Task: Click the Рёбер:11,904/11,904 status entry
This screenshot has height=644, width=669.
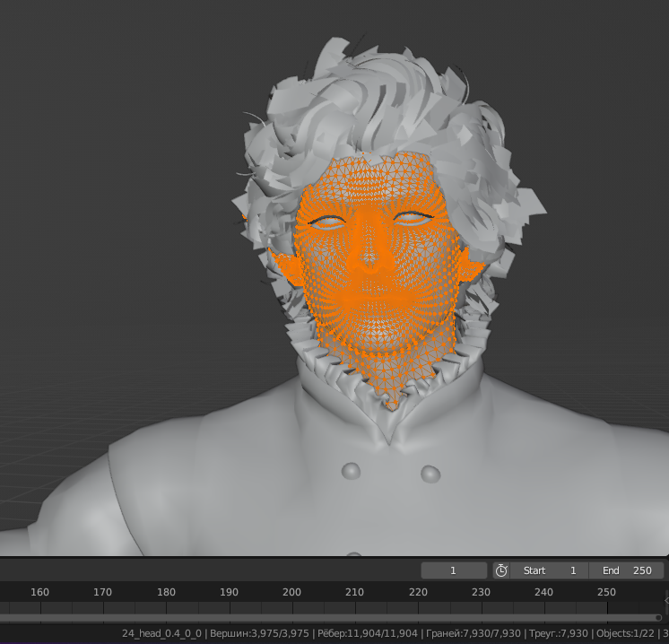Action: coord(368,633)
